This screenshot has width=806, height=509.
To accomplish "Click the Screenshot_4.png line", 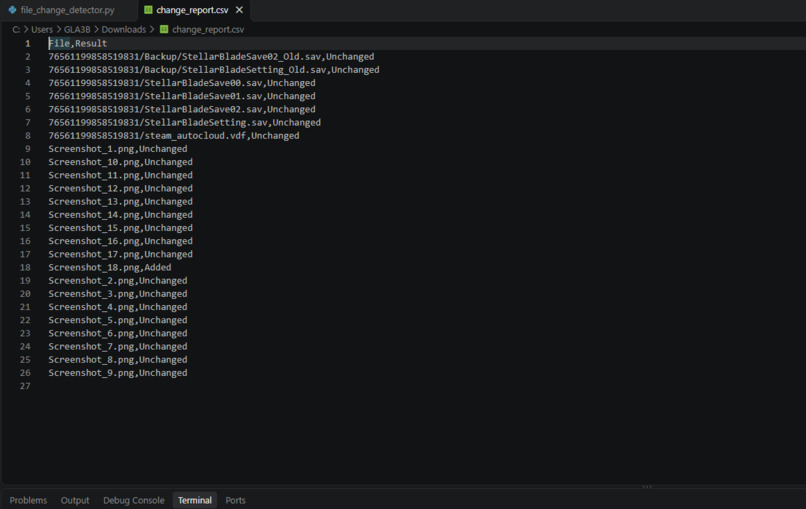I will (x=118, y=307).
